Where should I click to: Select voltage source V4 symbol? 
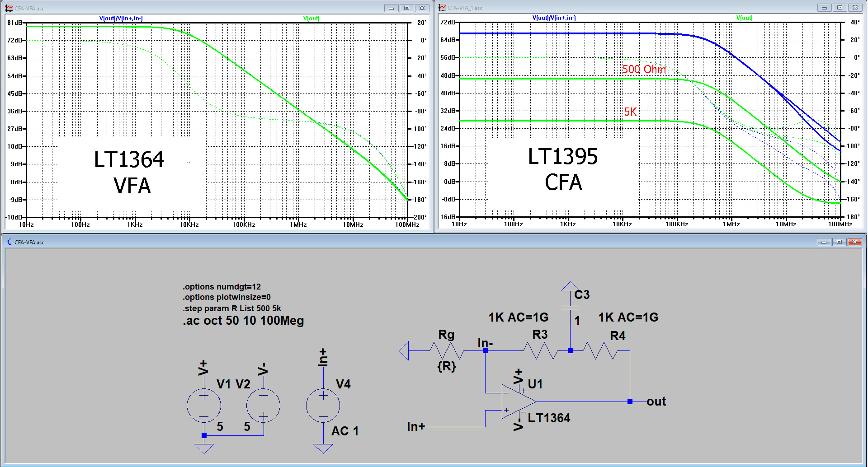point(323,406)
